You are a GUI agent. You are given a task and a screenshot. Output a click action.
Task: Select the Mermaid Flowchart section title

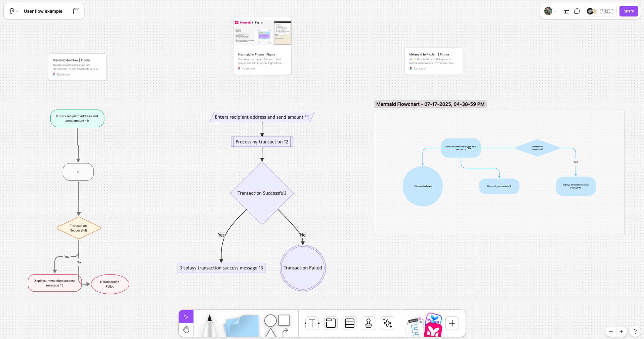430,104
